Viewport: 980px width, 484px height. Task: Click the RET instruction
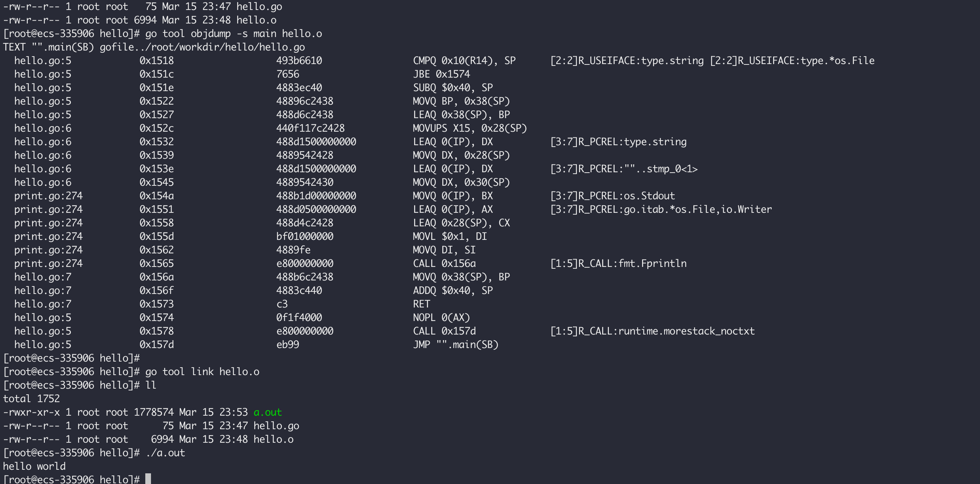click(422, 304)
